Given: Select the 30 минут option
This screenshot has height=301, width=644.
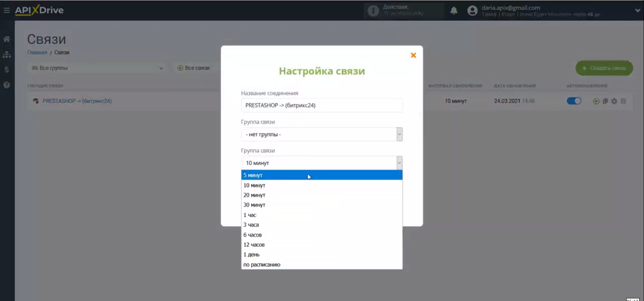Looking at the screenshot, I should (322, 205).
